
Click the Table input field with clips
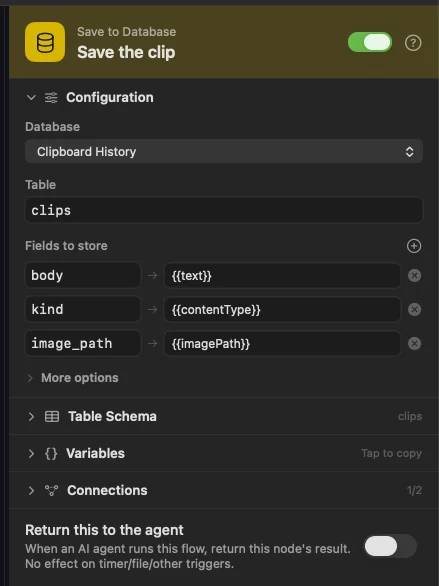224,210
